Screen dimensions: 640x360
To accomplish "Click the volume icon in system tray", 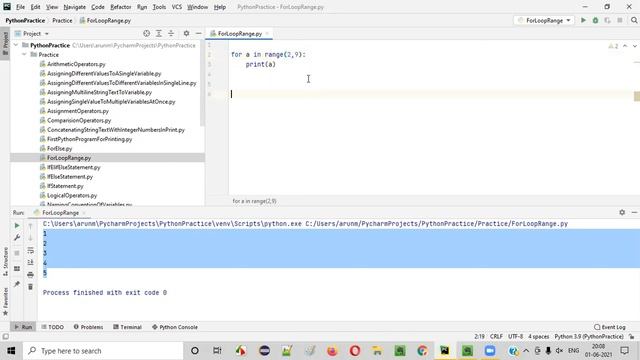I will pyautogui.click(x=559, y=351).
